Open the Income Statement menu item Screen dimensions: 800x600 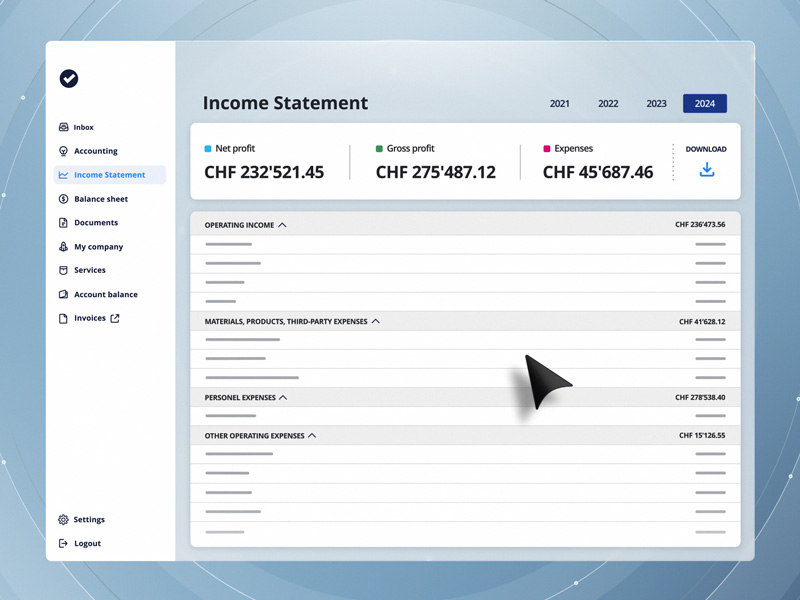tap(109, 175)
